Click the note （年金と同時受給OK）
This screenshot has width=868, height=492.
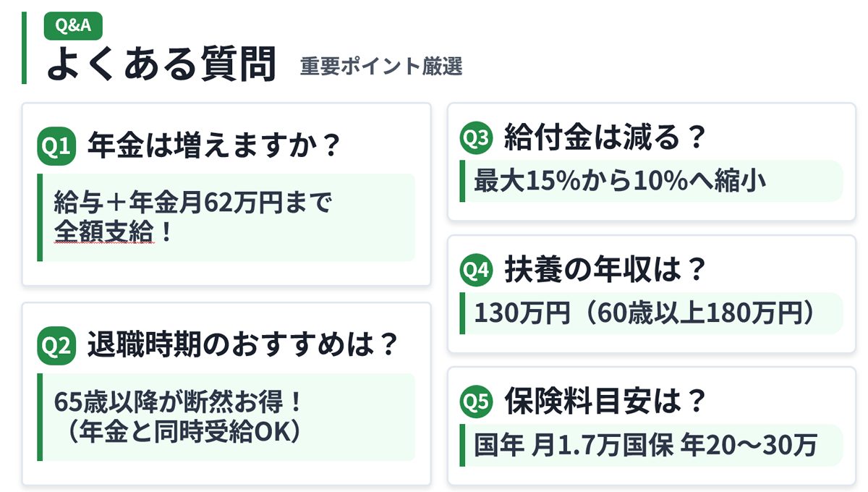(177, 431)
